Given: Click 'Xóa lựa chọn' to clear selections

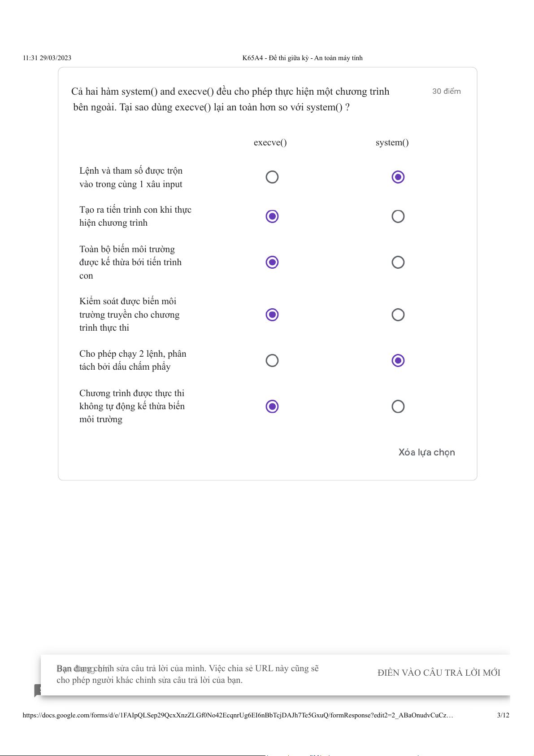Looking at the screenshot, I should tap(426, 452).
